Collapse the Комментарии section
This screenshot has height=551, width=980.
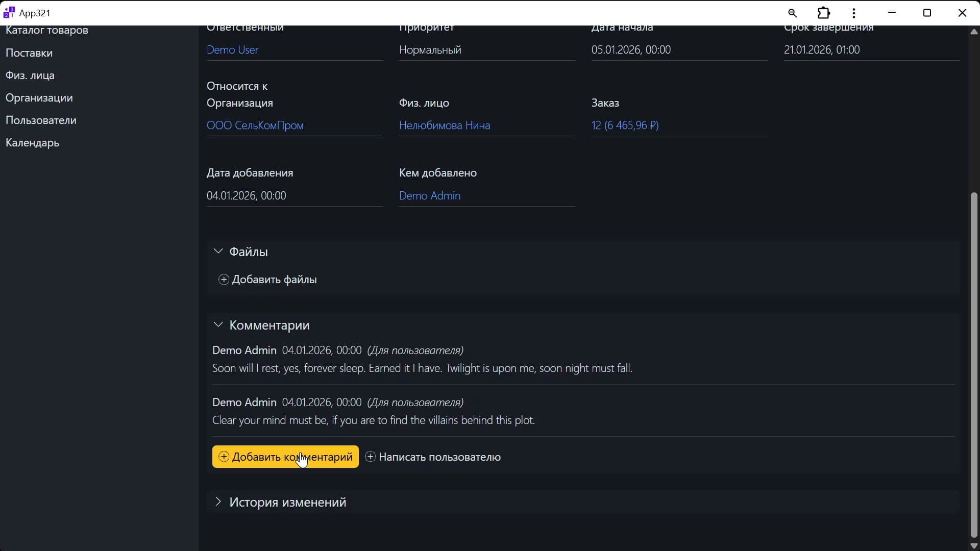click(218, 325)
